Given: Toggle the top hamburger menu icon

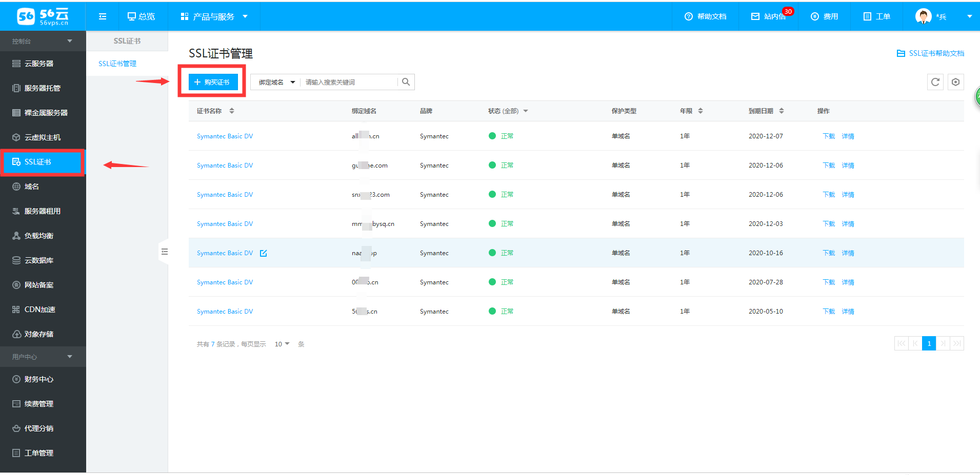Looking at the screenshot, I should pos(103,16).
